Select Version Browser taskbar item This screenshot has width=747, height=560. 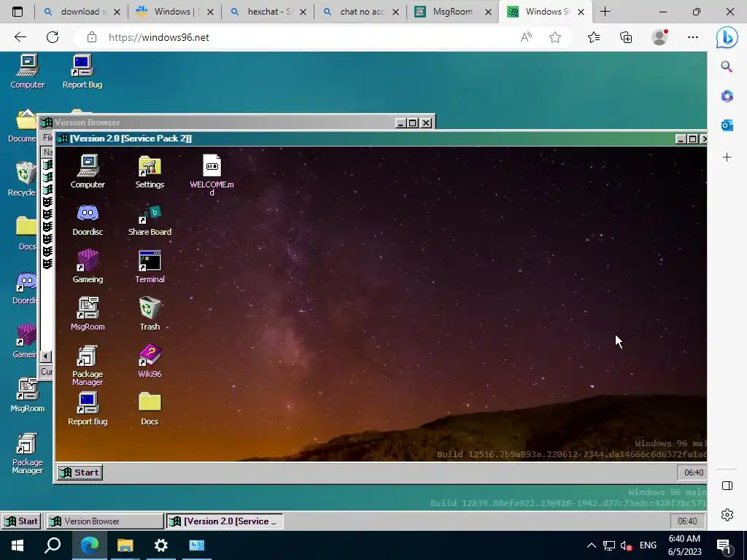point(104,521)
